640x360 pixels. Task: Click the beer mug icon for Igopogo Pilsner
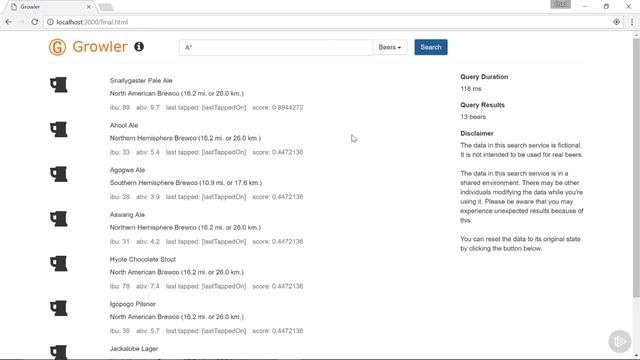59,308
